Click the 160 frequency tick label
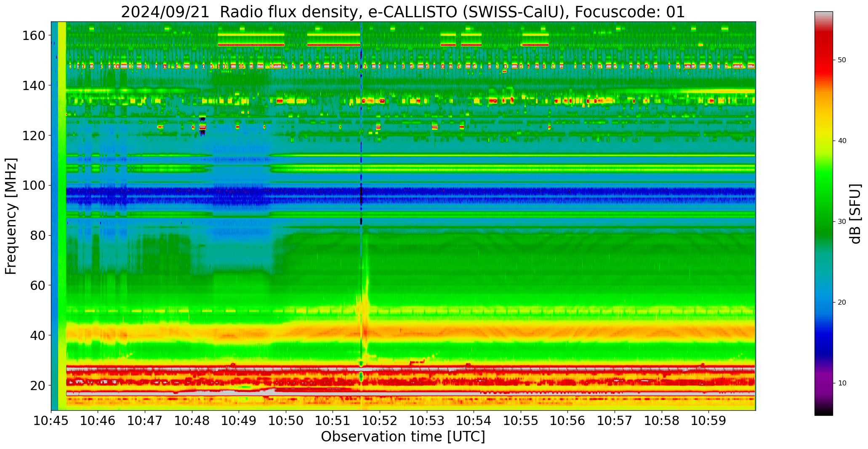Screen dimensions: 868x449 [34, 35]
